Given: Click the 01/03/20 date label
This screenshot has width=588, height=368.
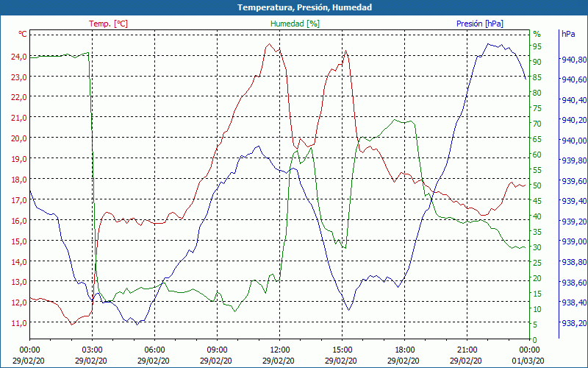Looking at the screenshot, I should pos(528,361).
